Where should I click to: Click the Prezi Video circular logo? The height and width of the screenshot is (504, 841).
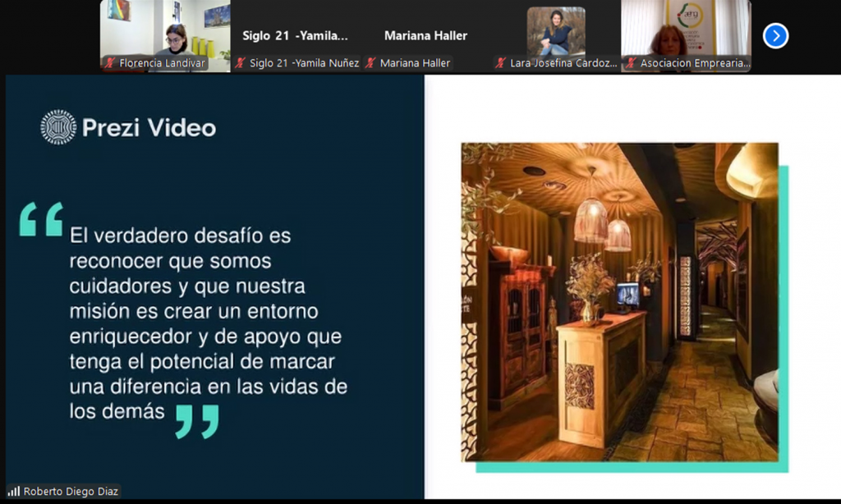[x=58, y=127]
